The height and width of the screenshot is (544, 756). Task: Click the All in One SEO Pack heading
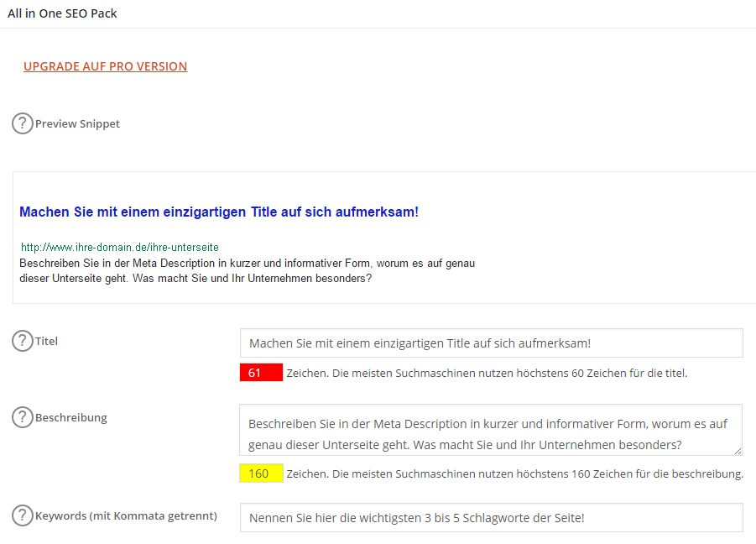[x=62, y=13]
